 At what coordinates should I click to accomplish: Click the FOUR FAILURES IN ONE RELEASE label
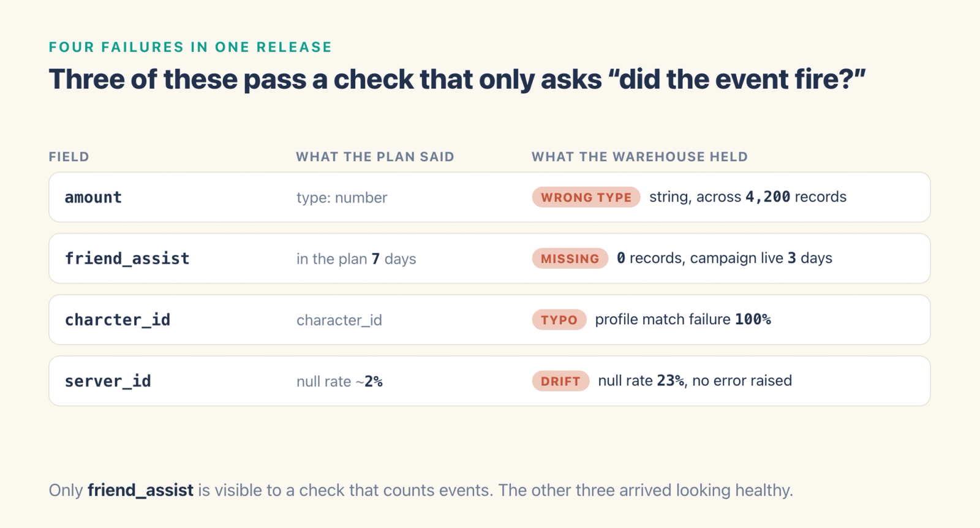(x=190, y=47)
